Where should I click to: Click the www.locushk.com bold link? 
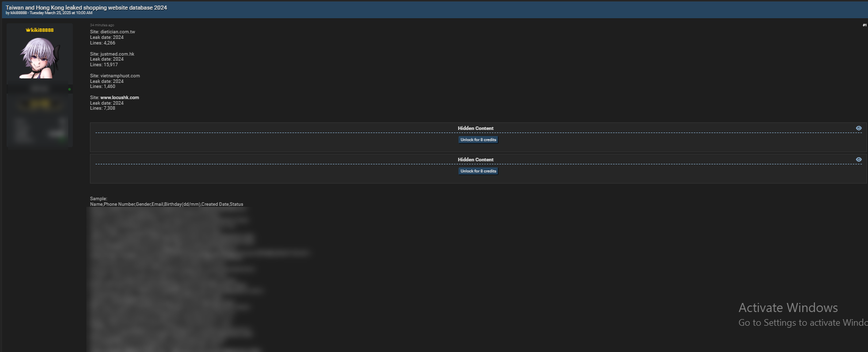[x=119, y=98]
